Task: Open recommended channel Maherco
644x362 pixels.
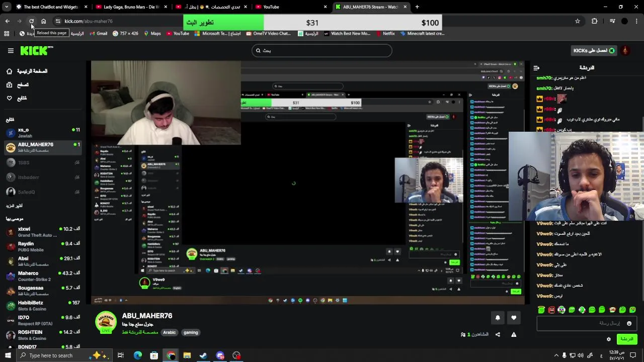Action: pos(43,276)
